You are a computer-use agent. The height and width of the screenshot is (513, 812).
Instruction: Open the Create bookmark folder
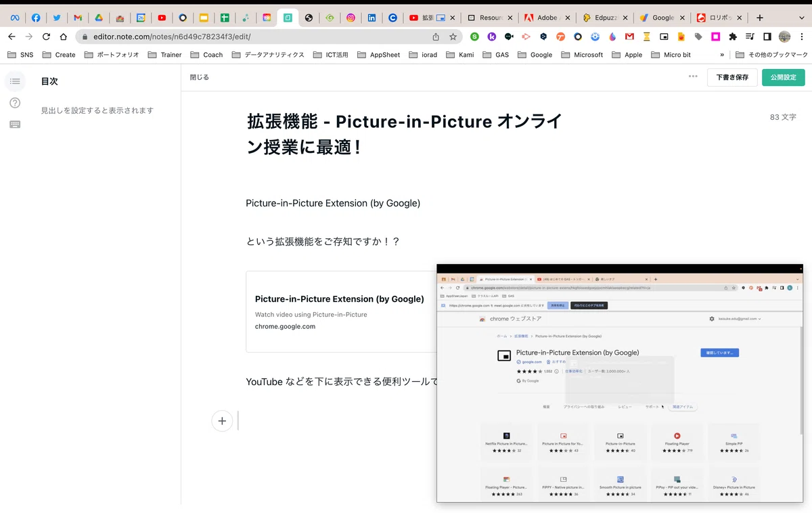point(58,55)
